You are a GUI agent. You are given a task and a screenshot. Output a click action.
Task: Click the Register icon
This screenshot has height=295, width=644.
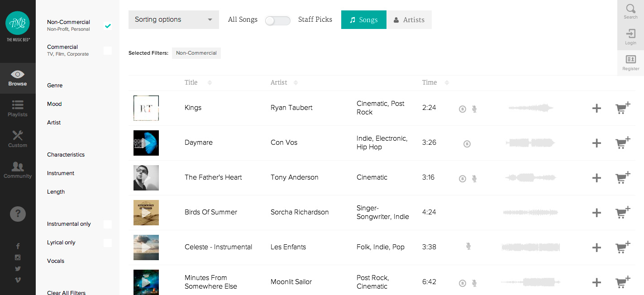click(630, 63)
